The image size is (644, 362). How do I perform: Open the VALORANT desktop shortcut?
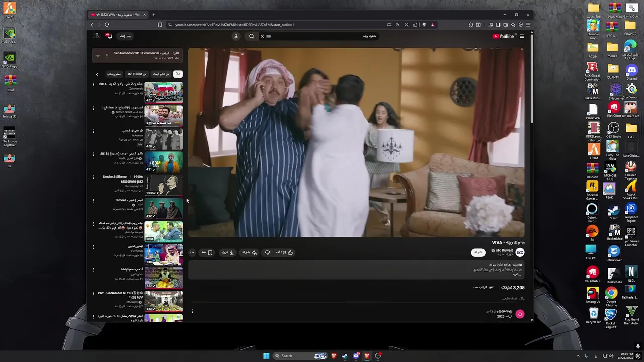(x=592, y=275)
